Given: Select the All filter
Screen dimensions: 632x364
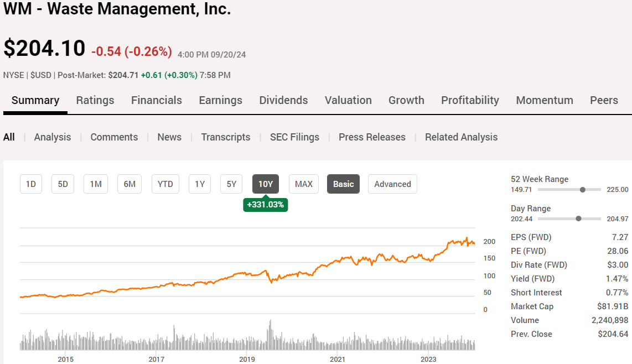Looking at the screenshot, I should click(x=9, y=137).
